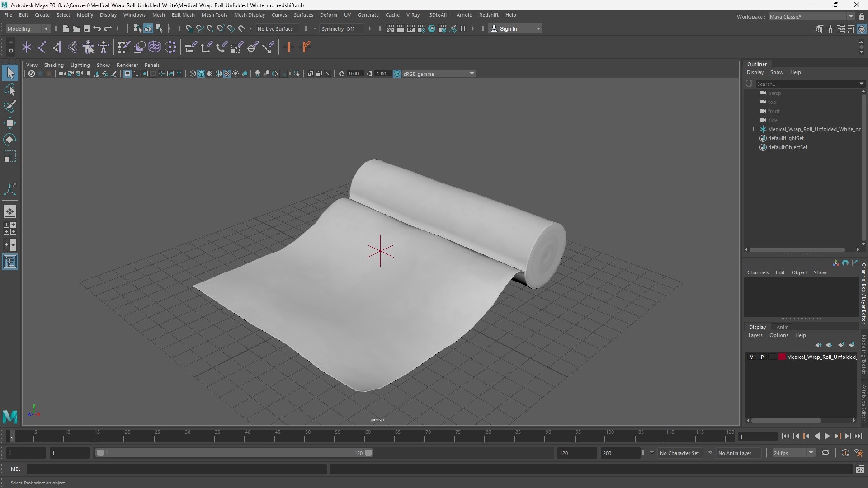Toggle isolate select in viewport toolbar
868x488 pixels.
pyautogui.click(x=297, y=74)
